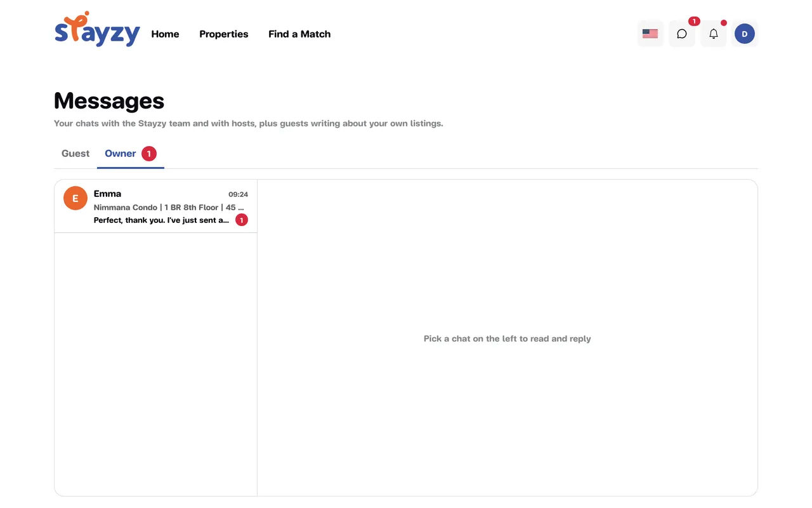Switch to the Guest tab
Viewport: 812px width, 508px height.
(x=75, y=154)
